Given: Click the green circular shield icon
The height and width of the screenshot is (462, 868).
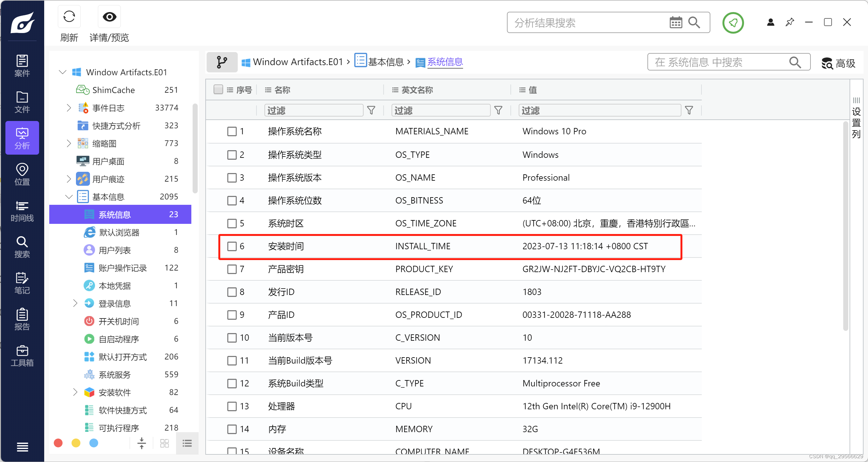Looking at the screenshot, I should (733, 23).
